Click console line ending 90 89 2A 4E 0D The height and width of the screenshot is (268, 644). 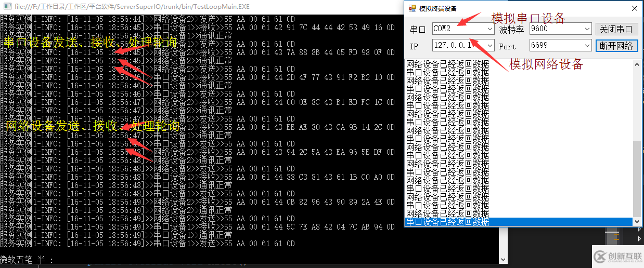pos(197,202)
